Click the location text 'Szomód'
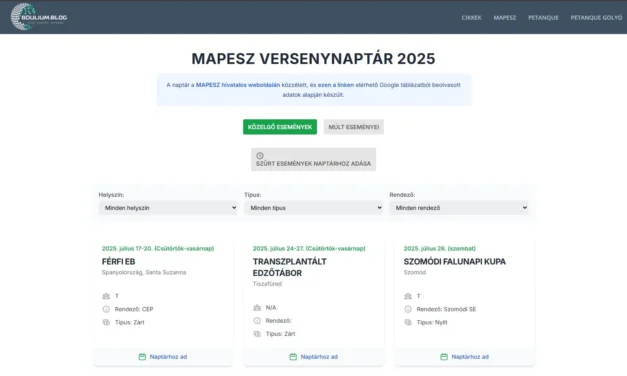Image resolution: width=627 pixels, height=376 pixels. [x=415, y=272]
